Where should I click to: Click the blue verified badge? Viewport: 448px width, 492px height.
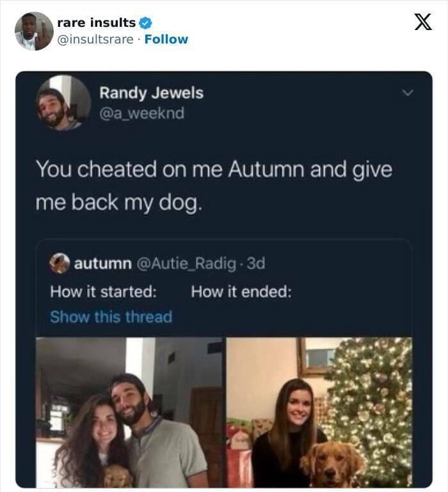pyautogui.click(x=146, y=23)
